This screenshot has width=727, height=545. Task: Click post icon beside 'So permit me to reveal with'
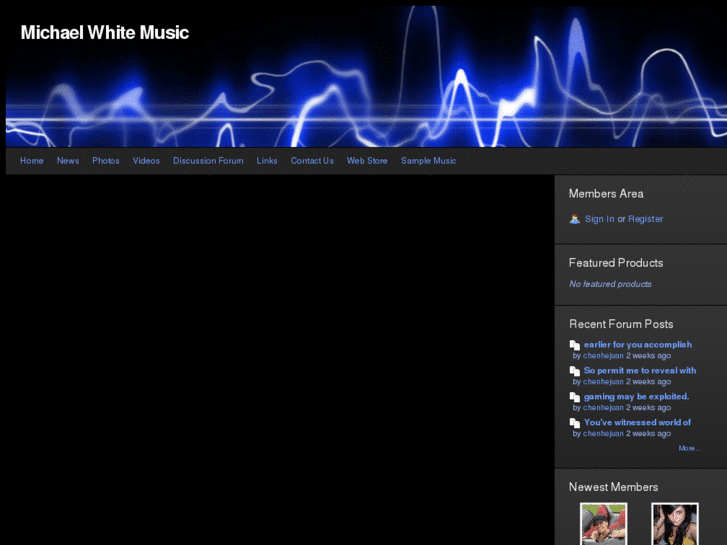pyautogui.click(x=575, y=371)
